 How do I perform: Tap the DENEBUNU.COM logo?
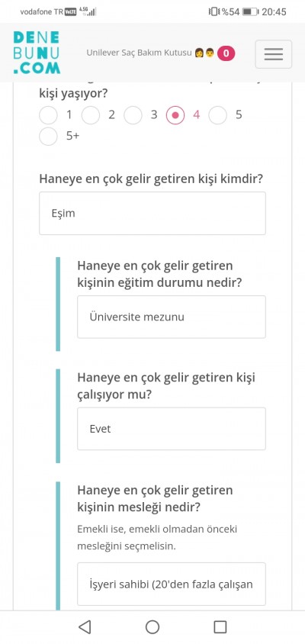[37, 53]
